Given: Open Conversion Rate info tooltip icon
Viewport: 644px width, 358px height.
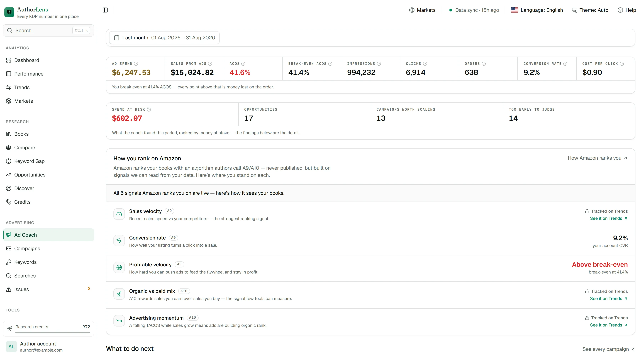Looking at the screenshot, I should point(565,64).
